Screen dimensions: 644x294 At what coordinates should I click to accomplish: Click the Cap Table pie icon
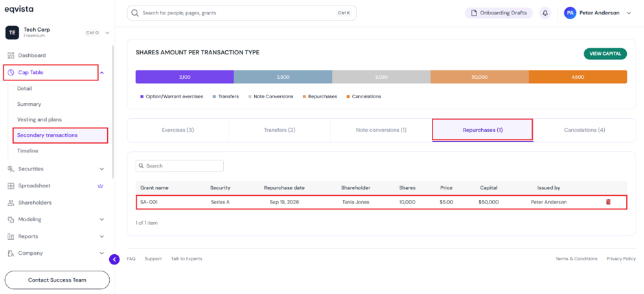coord(11,72)
